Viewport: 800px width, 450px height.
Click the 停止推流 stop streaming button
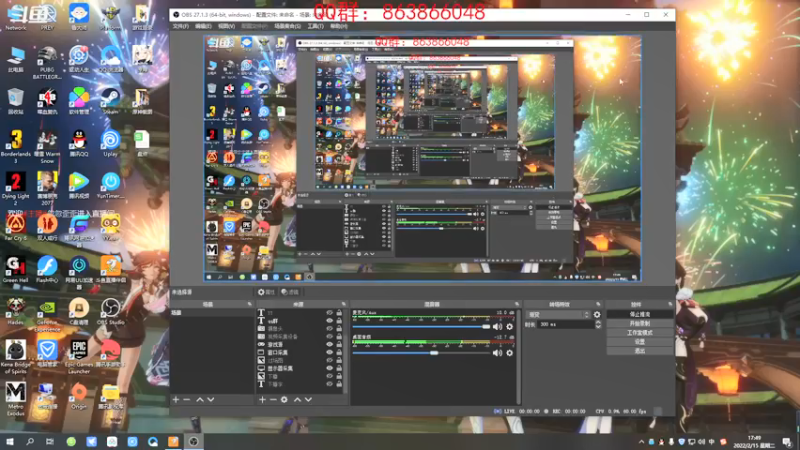[x=640, y=314]
